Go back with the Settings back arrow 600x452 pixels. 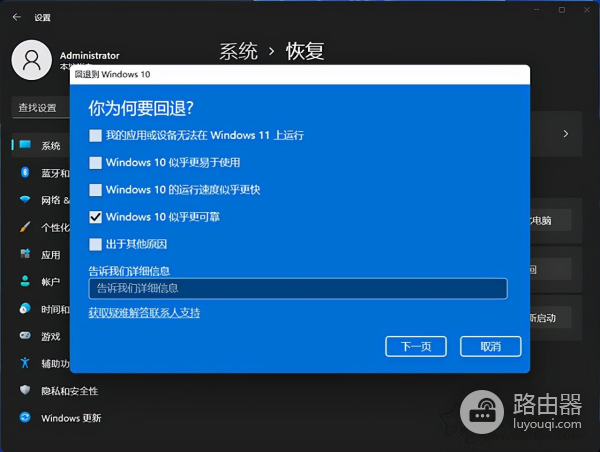16,17
